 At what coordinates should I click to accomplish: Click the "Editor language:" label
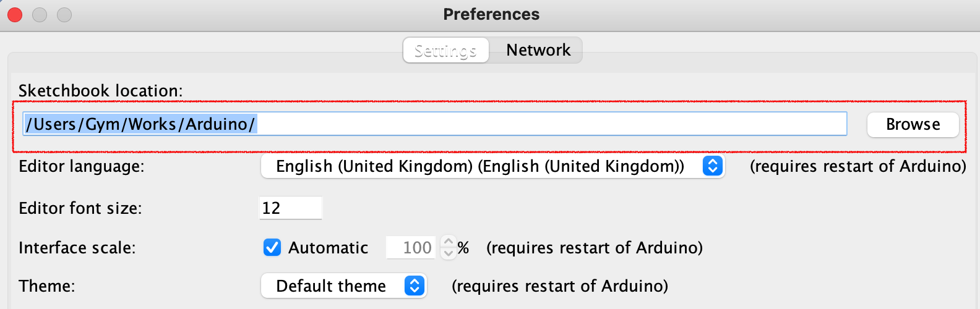(x=81, y=166)
